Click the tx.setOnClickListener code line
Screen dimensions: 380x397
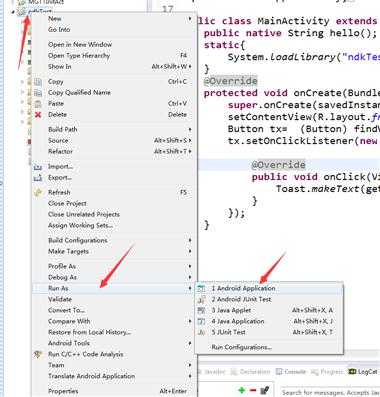pyautogui.click(x=303, y=141)
